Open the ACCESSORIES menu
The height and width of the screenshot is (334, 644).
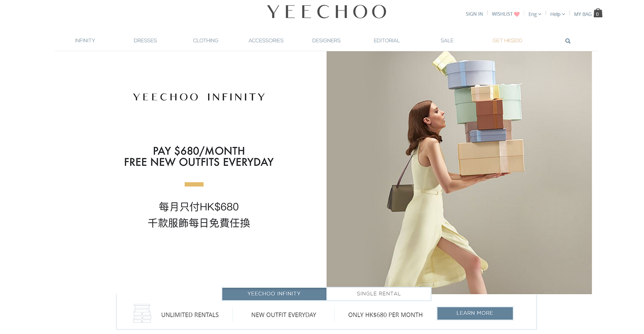[266, 41]
